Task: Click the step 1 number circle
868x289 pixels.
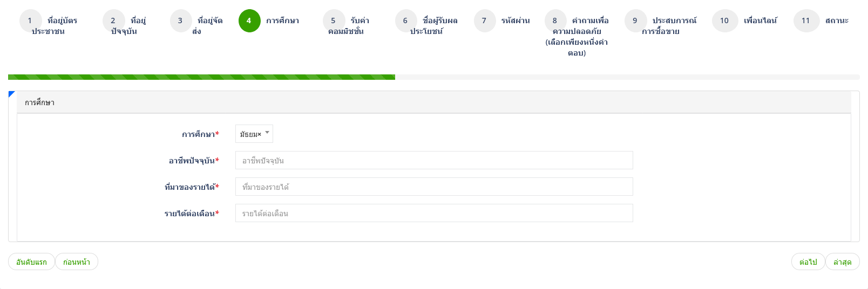Action: [30, 21]
